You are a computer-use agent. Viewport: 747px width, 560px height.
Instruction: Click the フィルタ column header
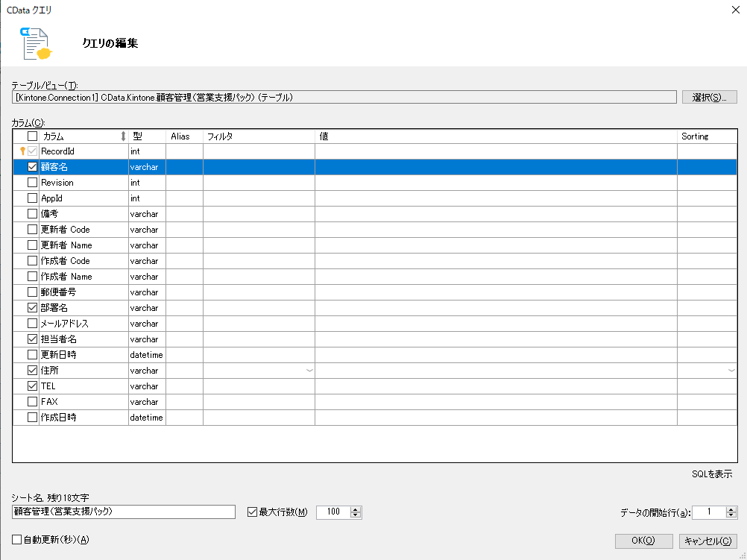(259, 136)
